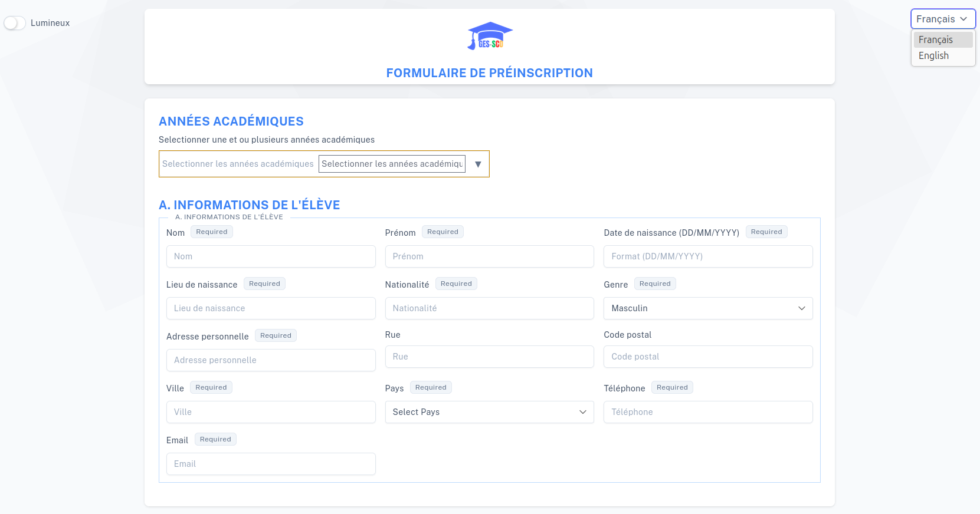Toggle the Lumineux theme switch
The height and width of the screenshot is (514, 980).
pyautogui.click(x=15, y=23)
